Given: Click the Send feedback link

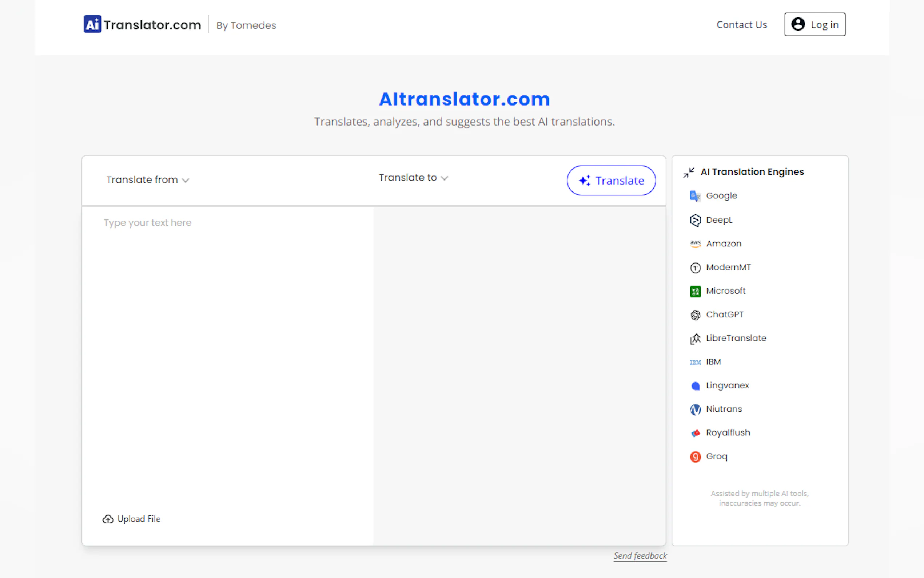Looking at the screenshot, I should tap(640, 555).
